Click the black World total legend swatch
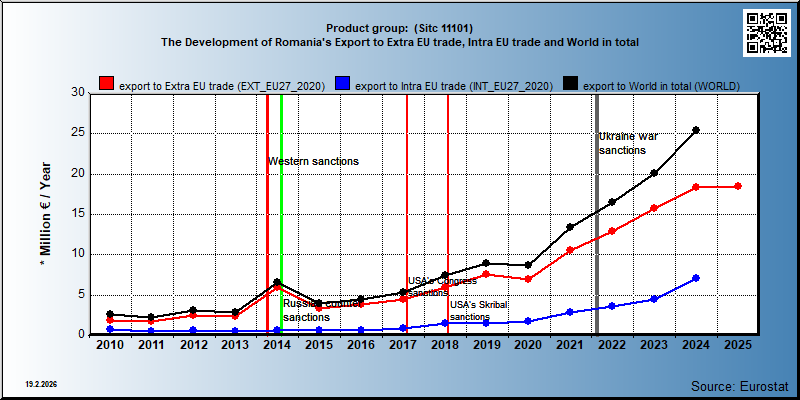800x400 pixels. click(571, 84)
